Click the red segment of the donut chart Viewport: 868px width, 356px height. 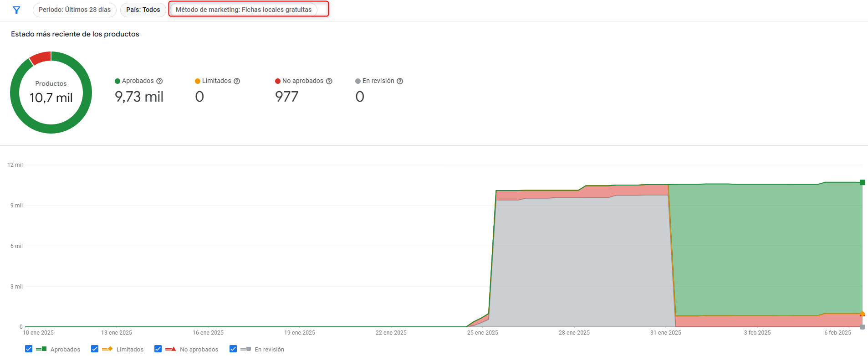tap(41, 58)
